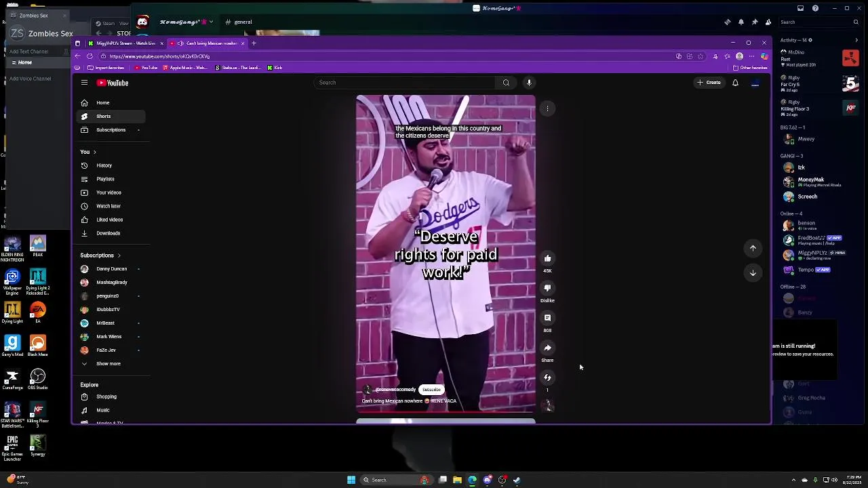Viewport: 868px width, 488px height.
Task: Open MrBeast subscription channel
Action: click(x=109, y=323)
